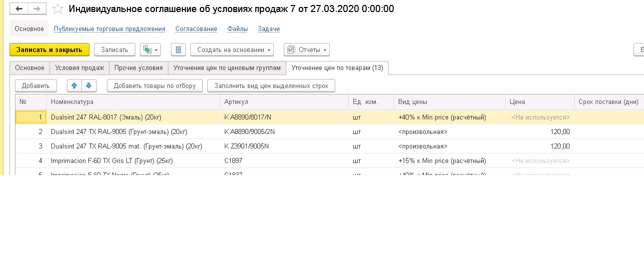Select Уточнение цен по ценовым группам tab
644x270 pixels.
[x=227, y=68]
